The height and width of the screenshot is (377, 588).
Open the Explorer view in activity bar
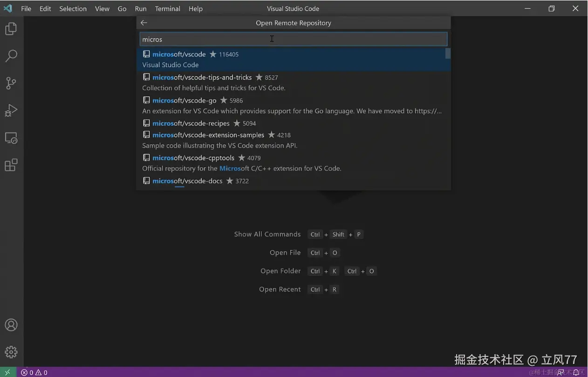[x=11, y=29]
